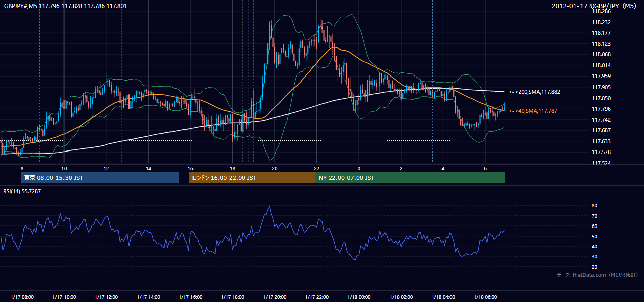Click the 1/18 00:00 bottom time label
Screen dimensions: 644x302
click(359, 297)
